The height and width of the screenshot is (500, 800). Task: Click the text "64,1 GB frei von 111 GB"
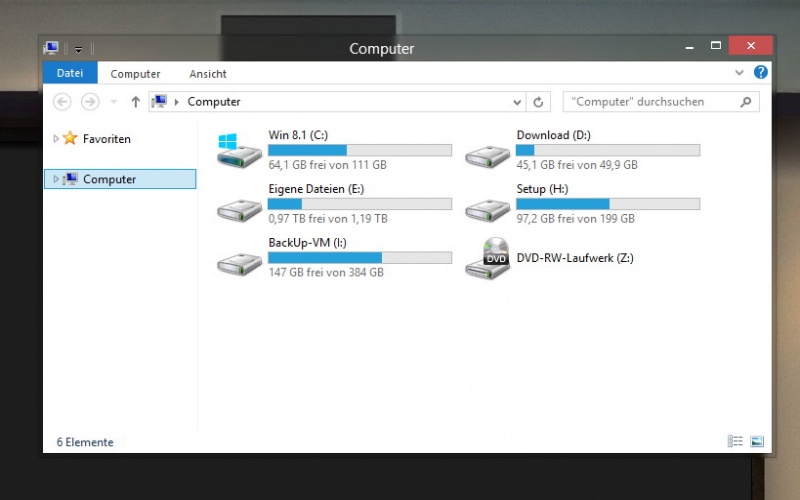pyautogui.click(x=328, y=165)
